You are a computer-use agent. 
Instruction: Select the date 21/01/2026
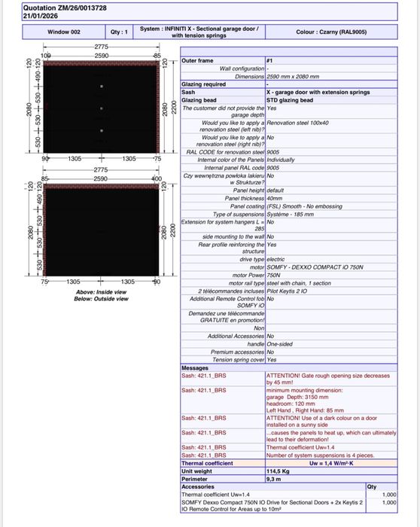41,16
